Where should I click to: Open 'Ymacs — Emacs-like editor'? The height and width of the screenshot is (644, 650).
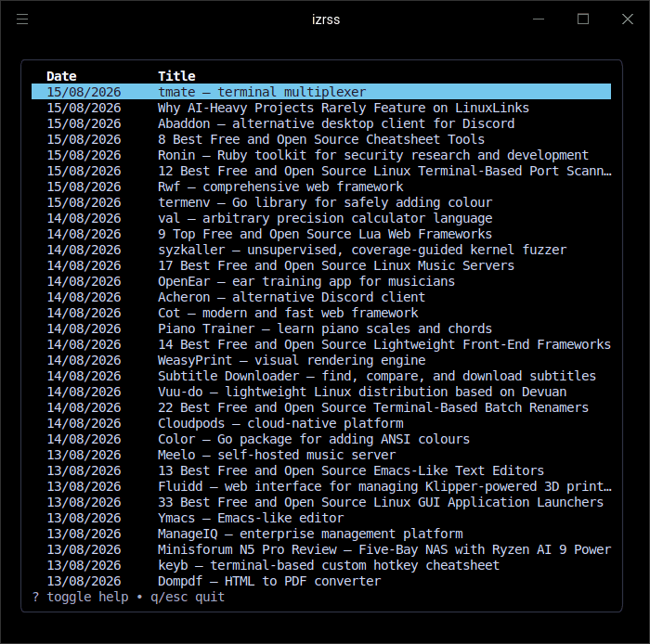click(321, 518)
